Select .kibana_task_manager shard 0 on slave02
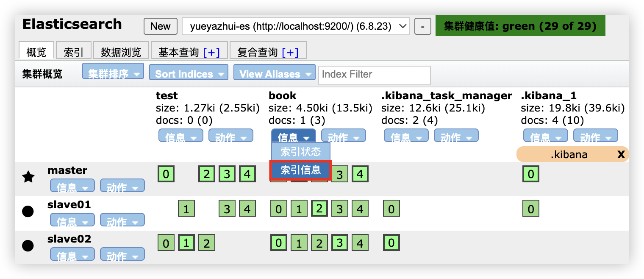 click(x=391, y=243)
